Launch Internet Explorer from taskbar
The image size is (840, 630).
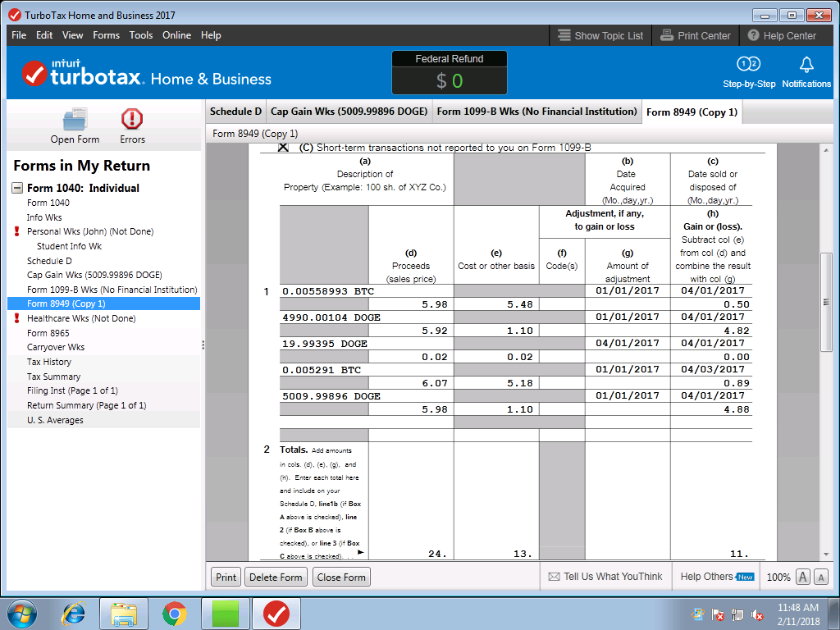click(x=73, y=614)
